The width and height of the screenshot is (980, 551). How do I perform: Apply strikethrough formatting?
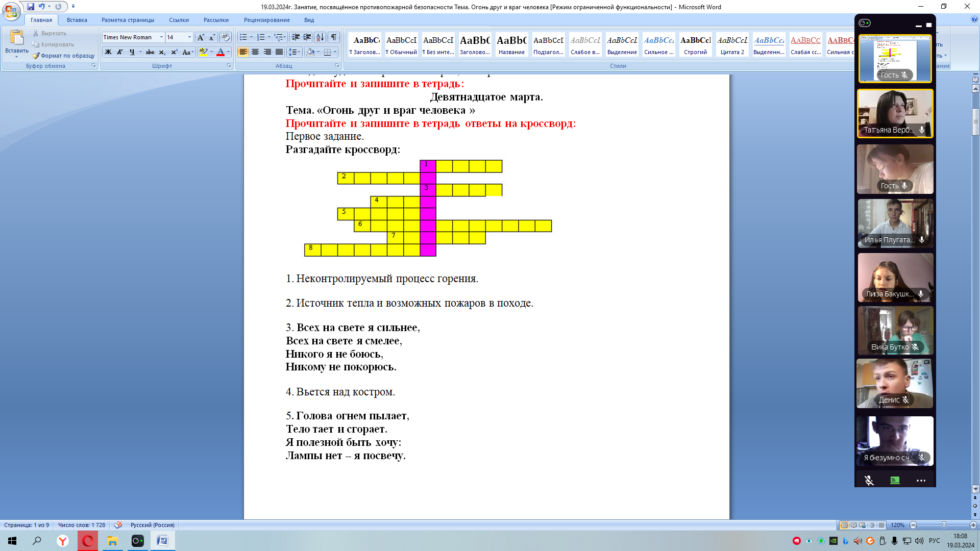[150, 52]
